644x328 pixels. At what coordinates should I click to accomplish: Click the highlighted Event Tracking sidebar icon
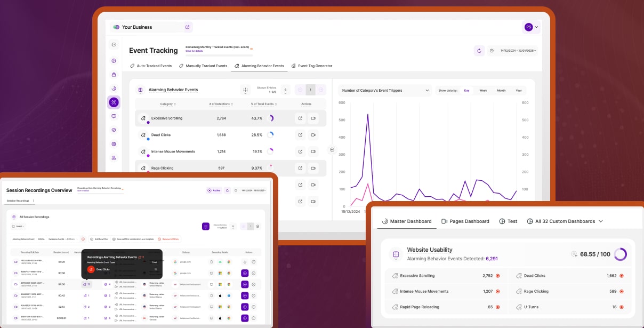pos(114,102)
